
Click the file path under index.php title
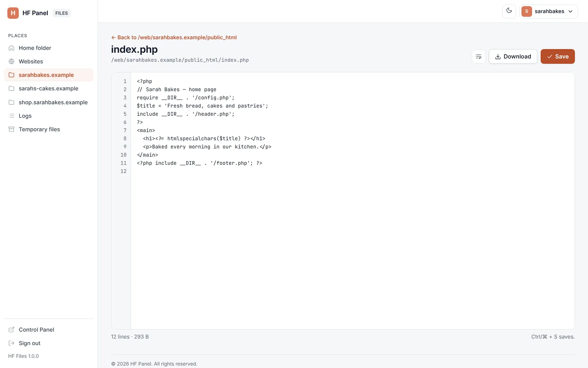tap(180, 60)
